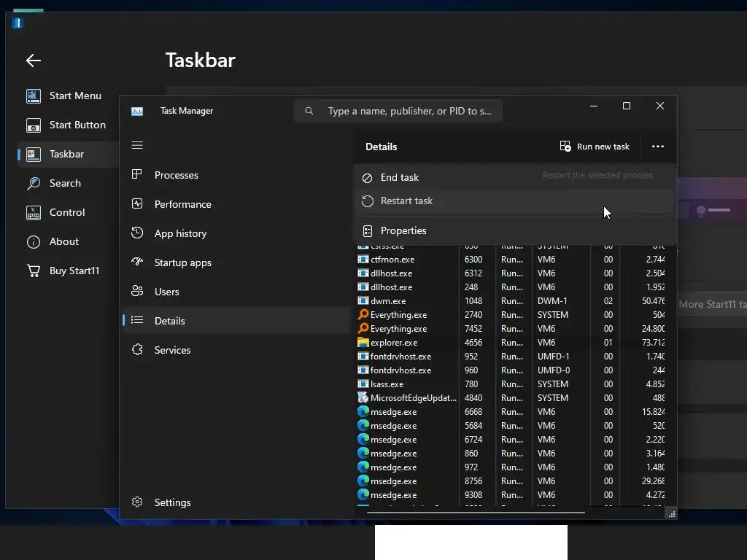Select the ctfmon.exe process row
The width and height of the screenshot is (747, 560).
pyautogui.click(x=511, y=260)
